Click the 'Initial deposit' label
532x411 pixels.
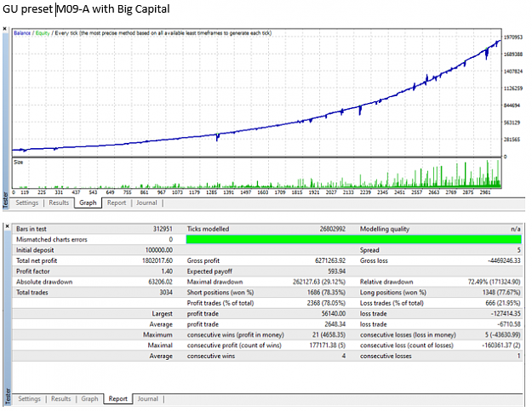(x=35, y=250)
